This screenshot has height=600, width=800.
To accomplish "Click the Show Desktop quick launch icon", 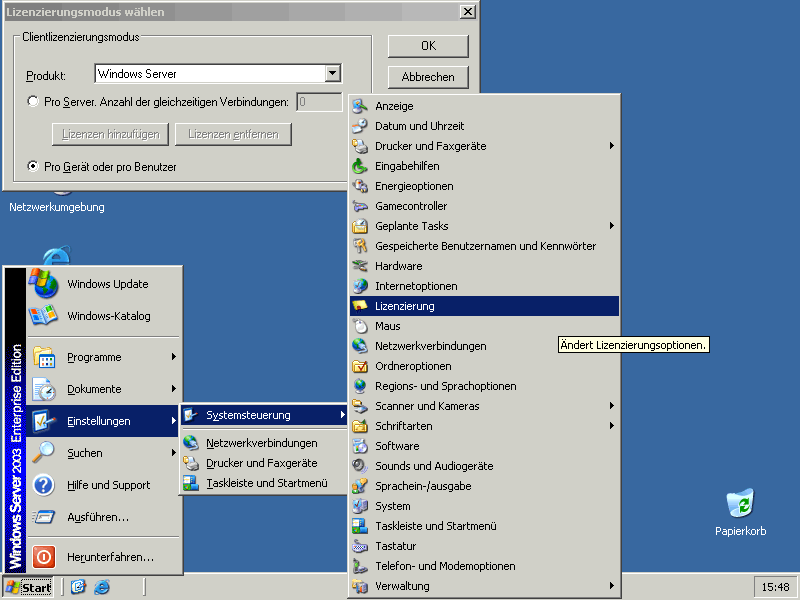I will pos(78,587).
